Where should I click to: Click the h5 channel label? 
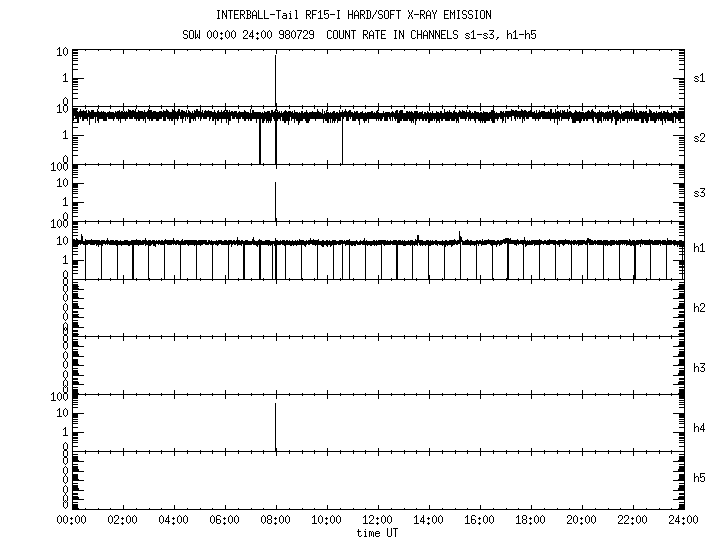(x=699, y=478)
